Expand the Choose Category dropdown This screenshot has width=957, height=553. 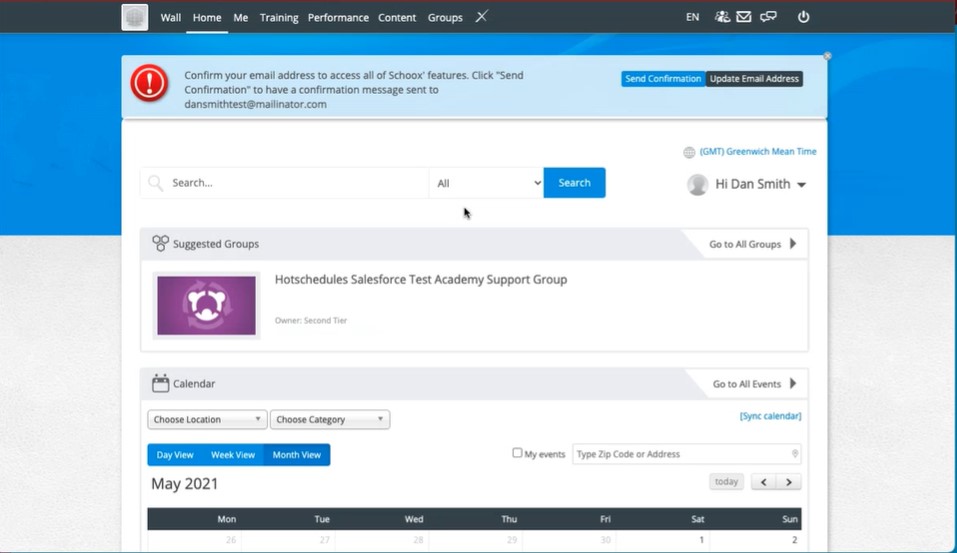click(x=330, y=420)
